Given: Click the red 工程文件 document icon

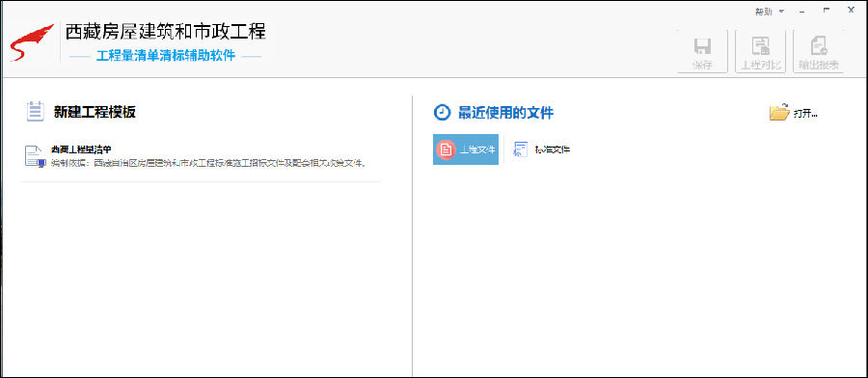Looking at the screenshot, I should 447,148.
